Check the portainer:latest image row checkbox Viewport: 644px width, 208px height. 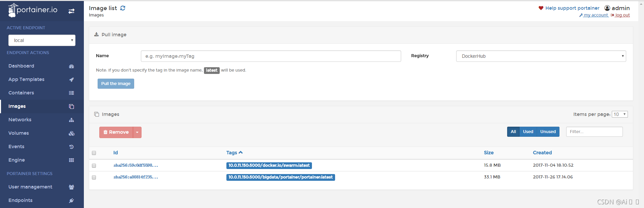click(94, 177)
